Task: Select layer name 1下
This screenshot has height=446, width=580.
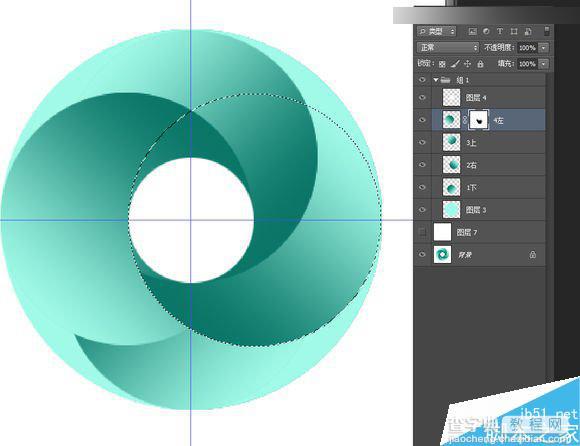Action: tap(471, 188)
